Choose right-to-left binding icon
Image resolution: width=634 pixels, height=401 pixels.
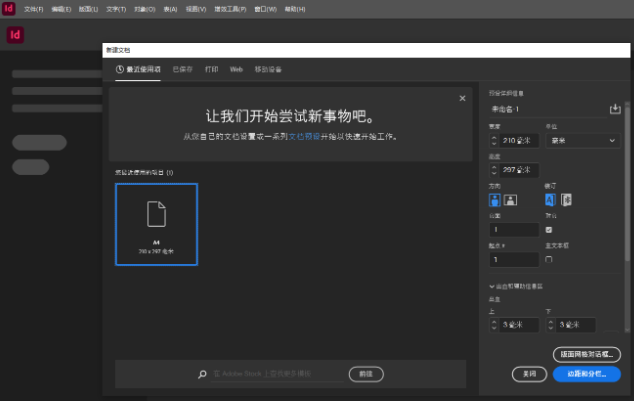coord(566,199)
